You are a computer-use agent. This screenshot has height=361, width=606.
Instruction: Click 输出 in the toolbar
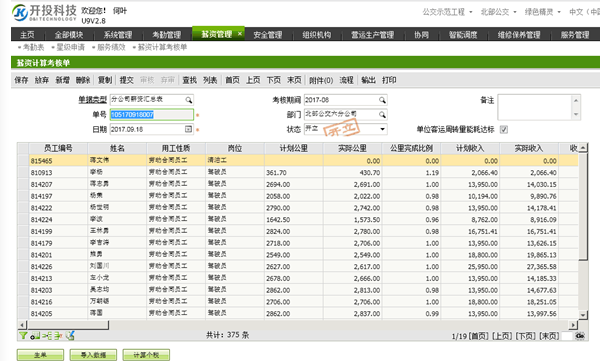coord(368,80)
